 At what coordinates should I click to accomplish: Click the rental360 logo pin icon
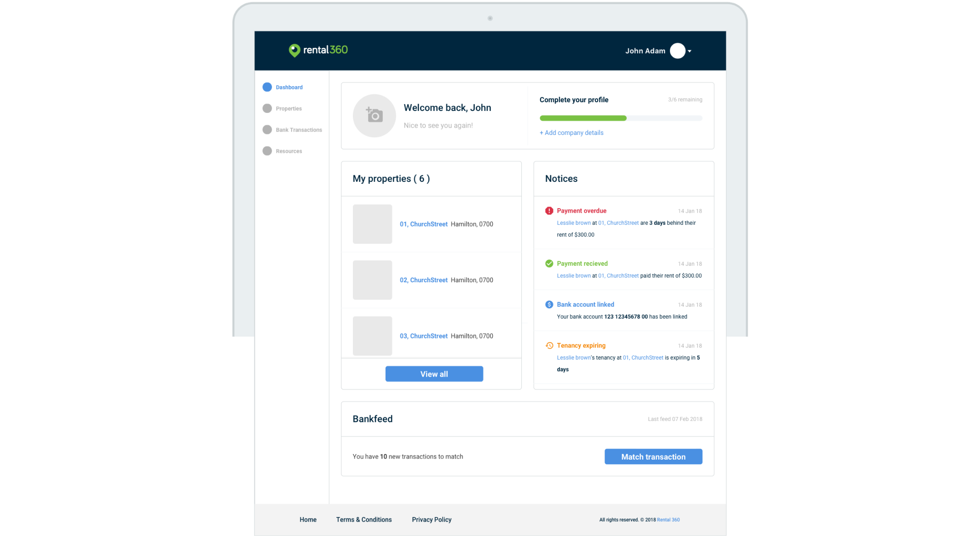click(294, 50)
